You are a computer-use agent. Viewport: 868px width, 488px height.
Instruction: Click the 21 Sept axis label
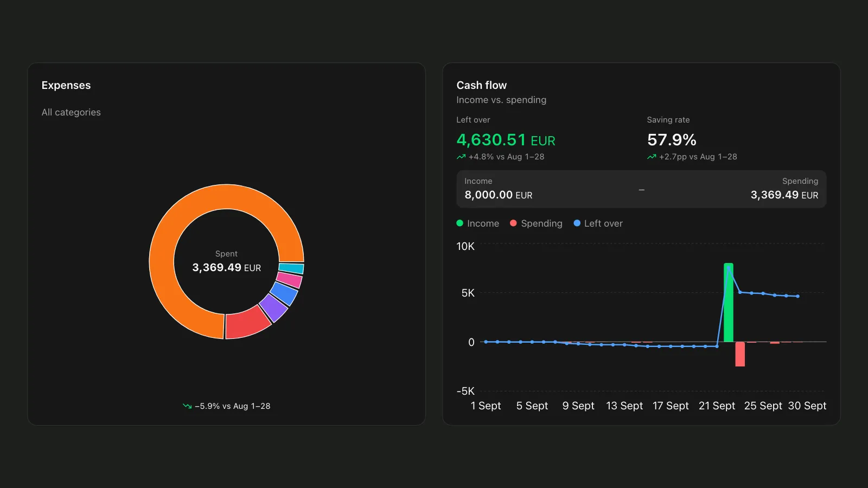[717, 406]
